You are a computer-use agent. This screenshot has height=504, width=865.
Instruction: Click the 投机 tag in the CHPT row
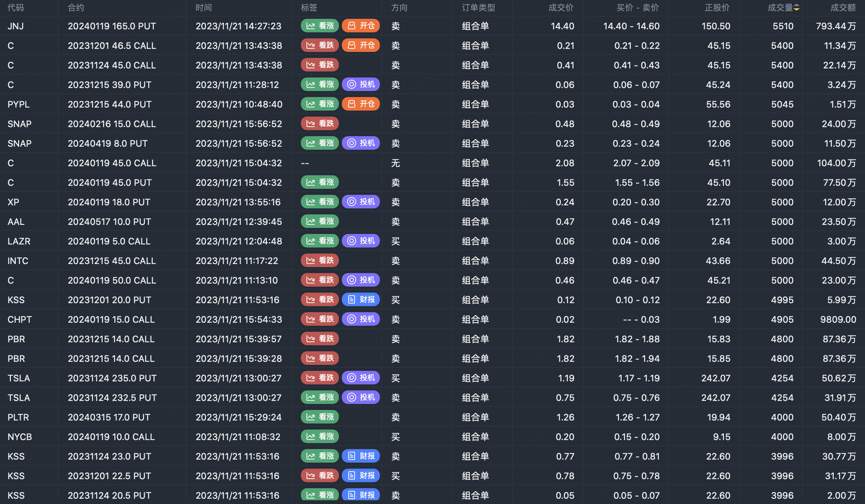(361, 319)
